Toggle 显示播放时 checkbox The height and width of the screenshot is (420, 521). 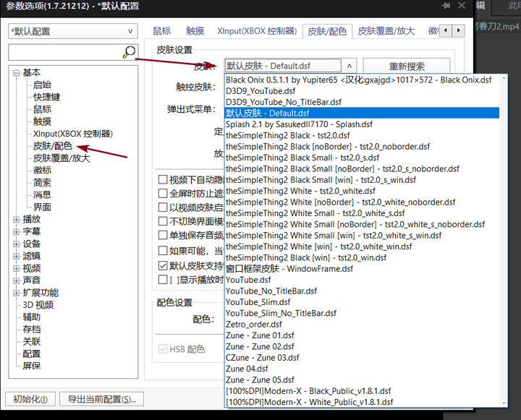coord(163,280)
